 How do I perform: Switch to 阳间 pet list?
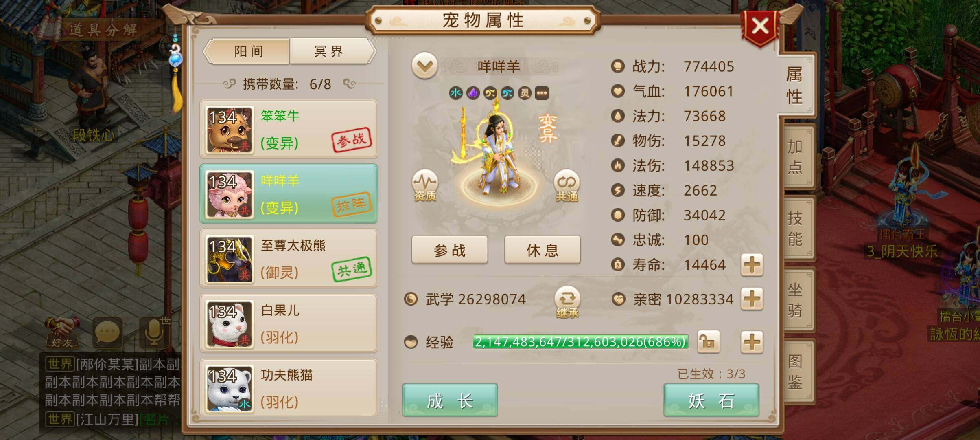(x=248, y=51)
